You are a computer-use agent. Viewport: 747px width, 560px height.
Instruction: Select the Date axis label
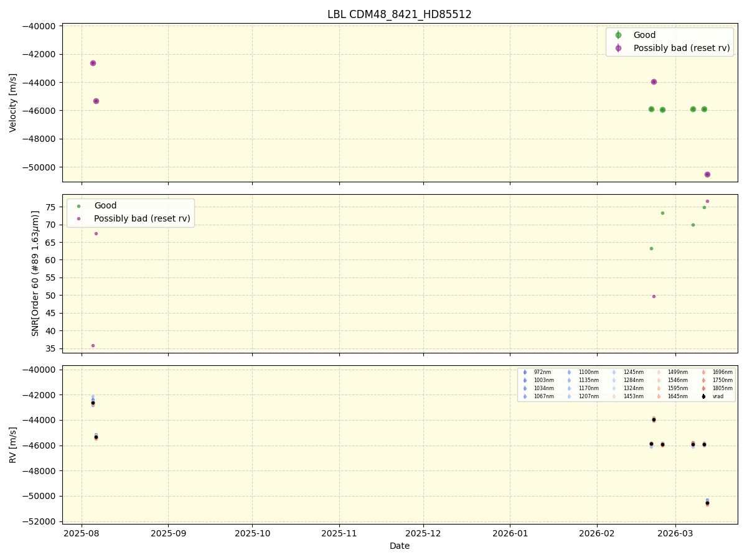pos(398,546)
